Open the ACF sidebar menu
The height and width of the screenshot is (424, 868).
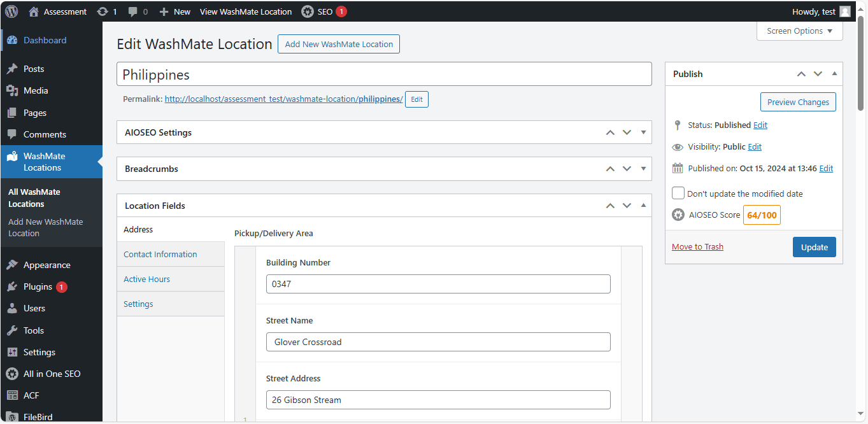[x=31, y=395]
